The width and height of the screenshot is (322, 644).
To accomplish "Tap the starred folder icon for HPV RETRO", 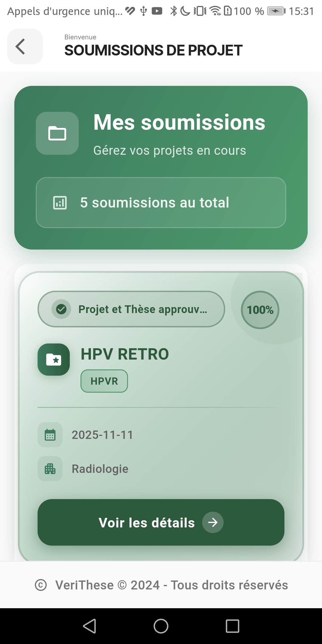I will tap(54, 360).
